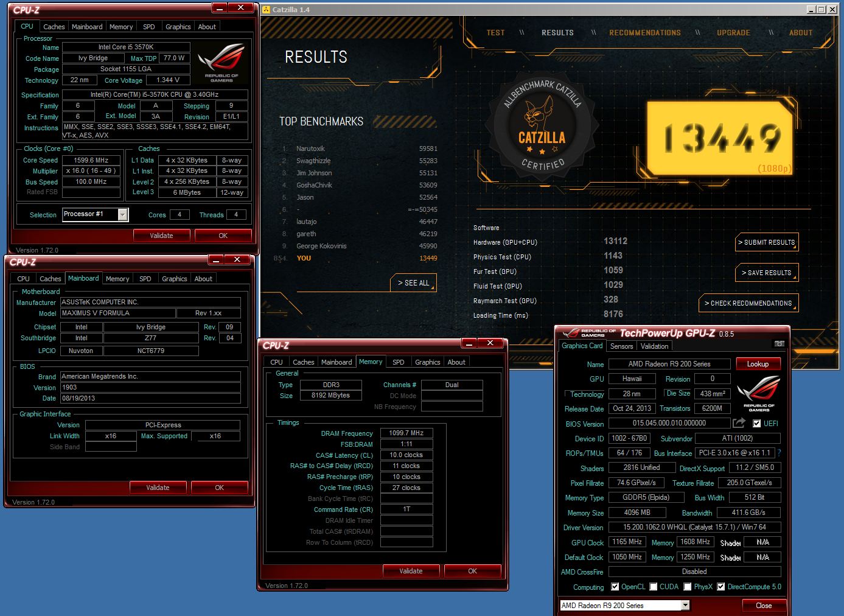The width and height of the screenshot is (844, 616).
Task: Click the CPU name field 'Intel Core i5 3570K'
Action: [x=126, y=47]
